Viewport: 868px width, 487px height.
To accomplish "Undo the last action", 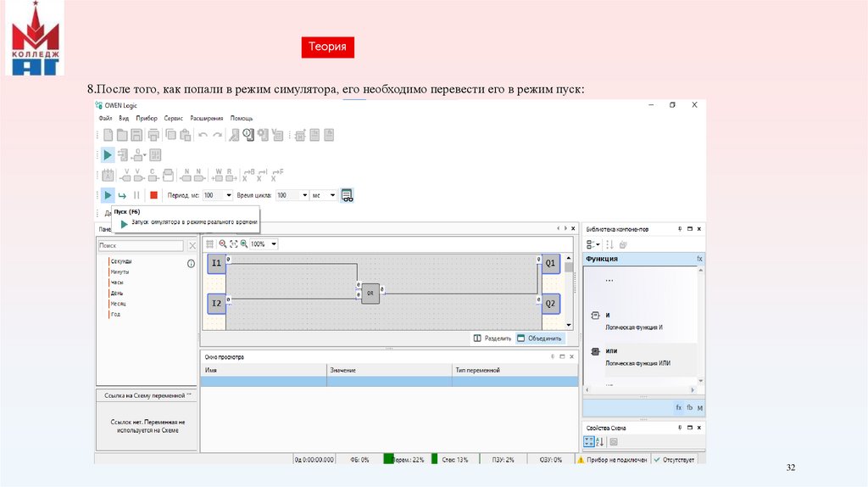I will (203, 135).
